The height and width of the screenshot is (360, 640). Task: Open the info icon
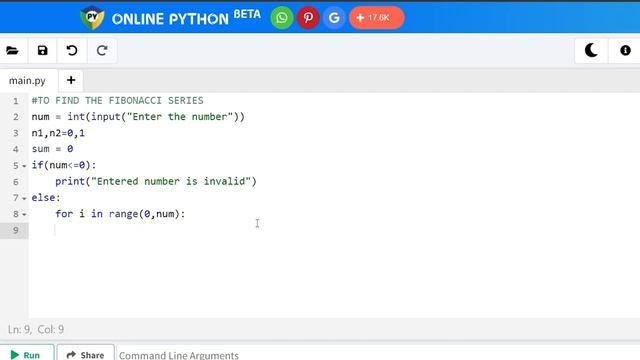[625, 51]
